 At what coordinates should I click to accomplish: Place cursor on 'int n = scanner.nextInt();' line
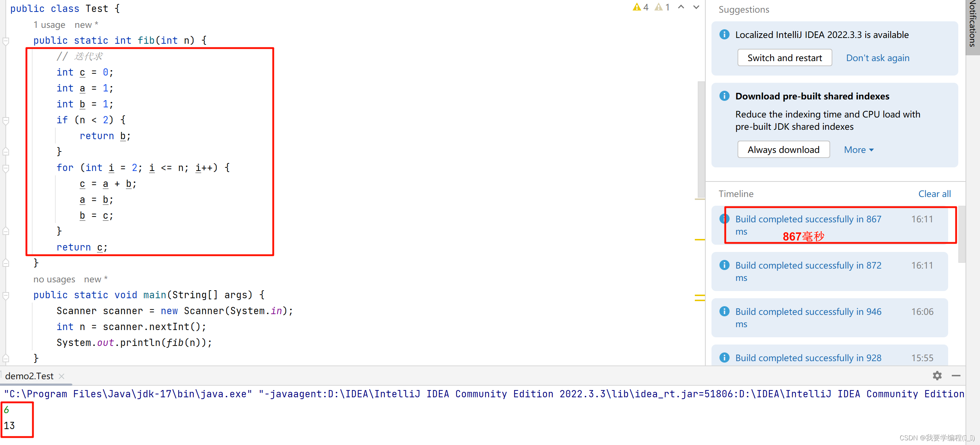point(131,326)
